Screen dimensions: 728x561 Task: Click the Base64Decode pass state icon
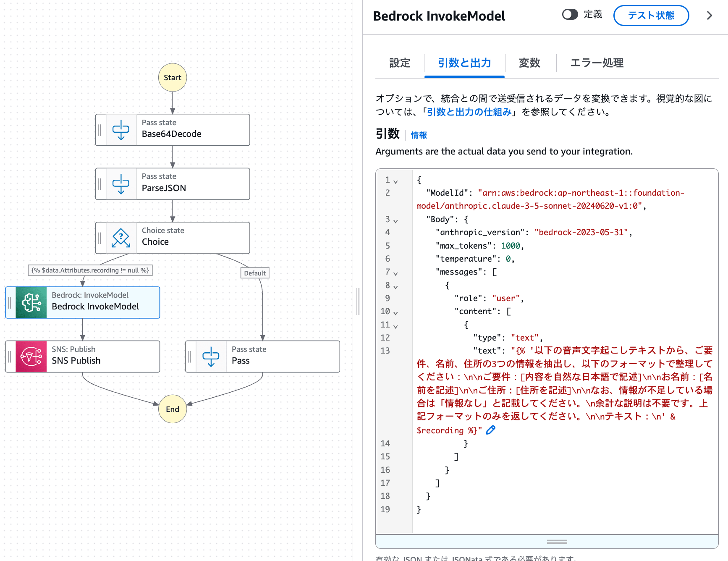[x=121, y=130]
